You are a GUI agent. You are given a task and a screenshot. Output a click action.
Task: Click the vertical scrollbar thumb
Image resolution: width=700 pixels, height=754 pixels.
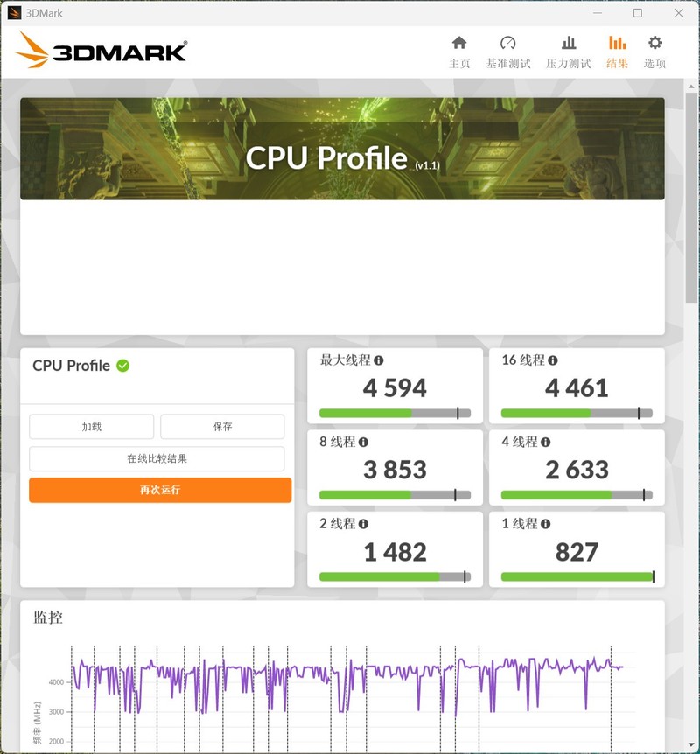[x=691, y=198]
